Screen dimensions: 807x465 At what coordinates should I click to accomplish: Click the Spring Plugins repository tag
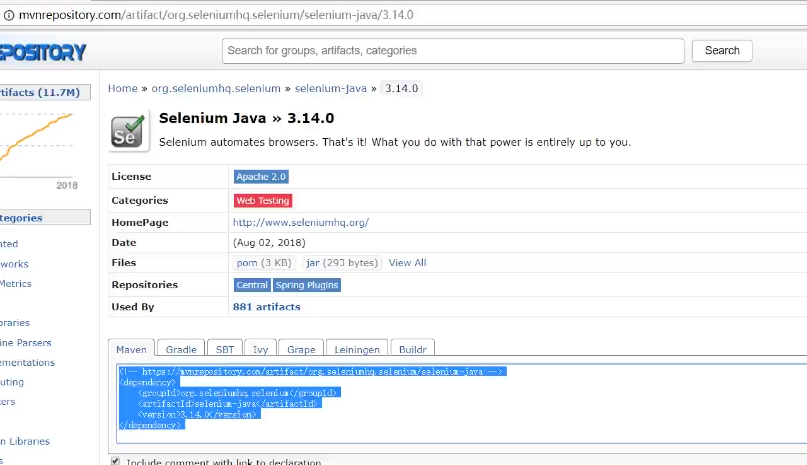(307, 285)
